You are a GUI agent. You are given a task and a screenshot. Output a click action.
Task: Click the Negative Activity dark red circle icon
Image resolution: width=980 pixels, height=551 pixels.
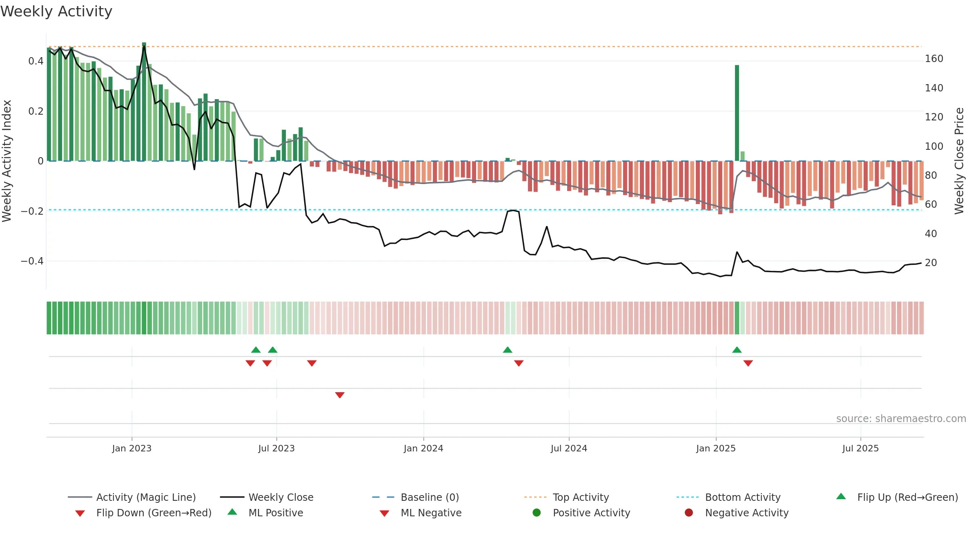(689, 512)
